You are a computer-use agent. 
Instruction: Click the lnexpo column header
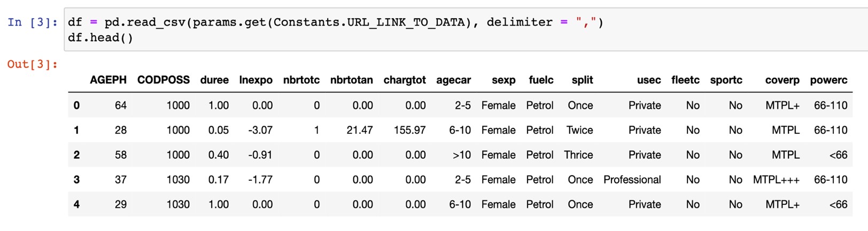255,80
